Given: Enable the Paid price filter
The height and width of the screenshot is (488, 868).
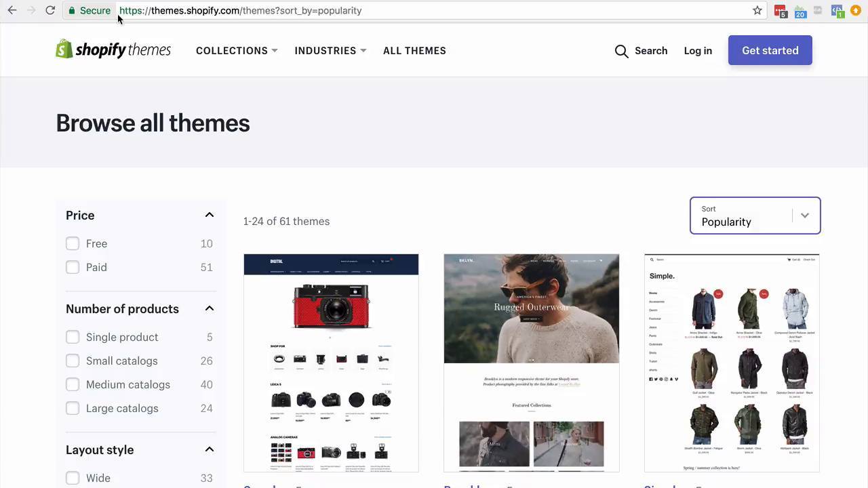Looking at the screenshot, I should 73,267.
